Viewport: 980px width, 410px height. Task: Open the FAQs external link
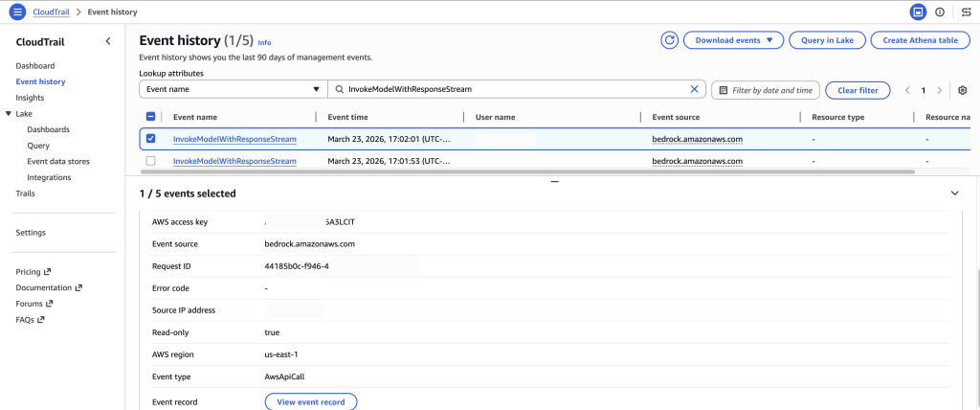pyautogui.click(x=30, y=319)
